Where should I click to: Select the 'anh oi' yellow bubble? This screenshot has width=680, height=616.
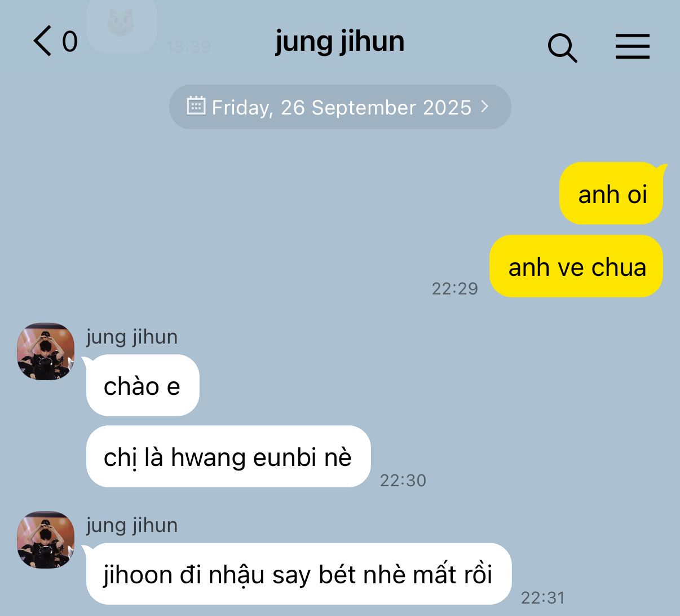coord(612,194)
